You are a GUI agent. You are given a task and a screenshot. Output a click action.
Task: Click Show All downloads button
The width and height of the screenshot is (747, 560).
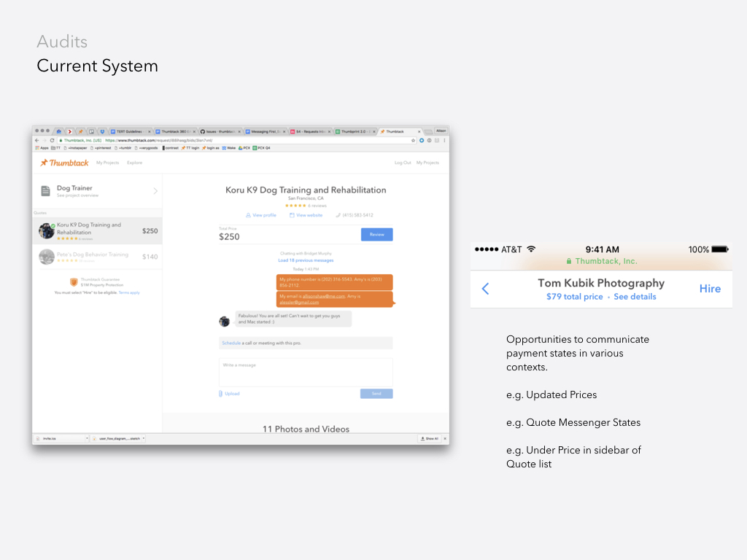click(429, 438)
